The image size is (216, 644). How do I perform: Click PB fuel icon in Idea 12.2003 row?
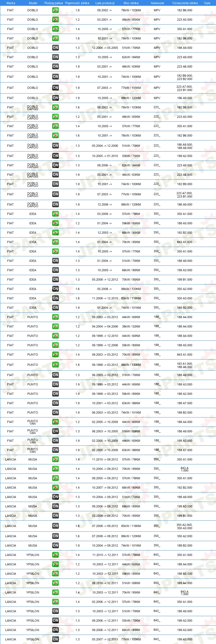point(56,233)
